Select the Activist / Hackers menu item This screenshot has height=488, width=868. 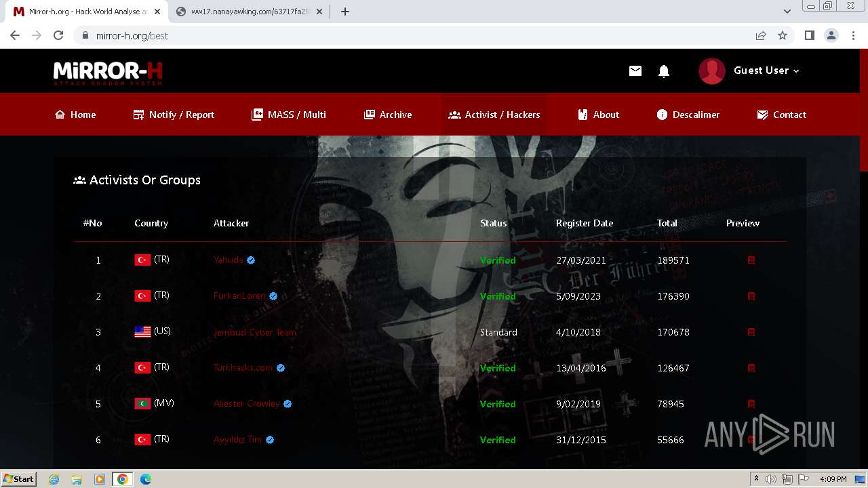494,115
